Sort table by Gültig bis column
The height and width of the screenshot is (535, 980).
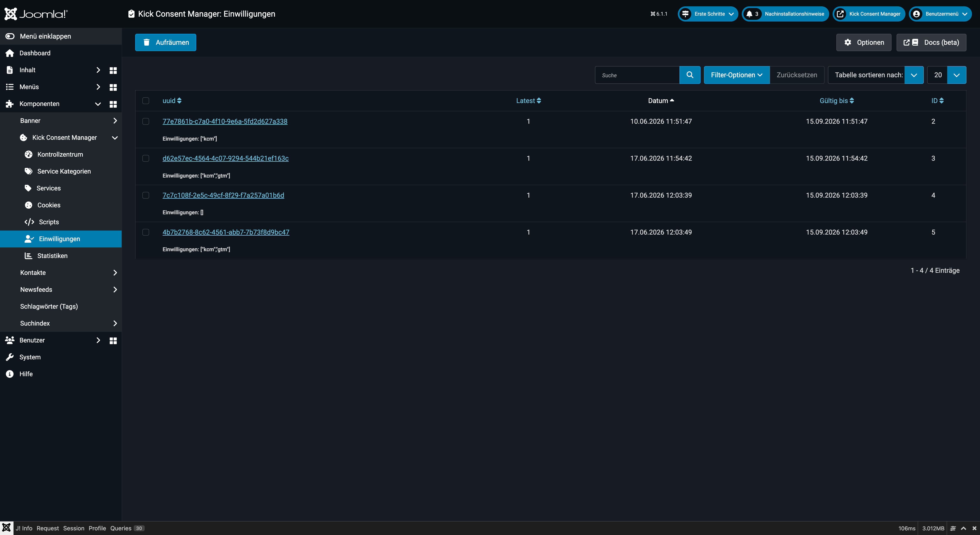(837, 101)
